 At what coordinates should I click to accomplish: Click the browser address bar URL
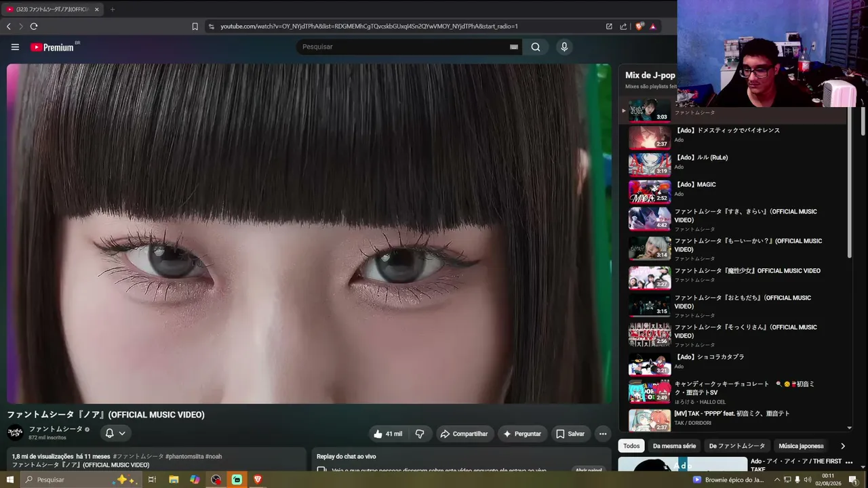tap(369, 26)
